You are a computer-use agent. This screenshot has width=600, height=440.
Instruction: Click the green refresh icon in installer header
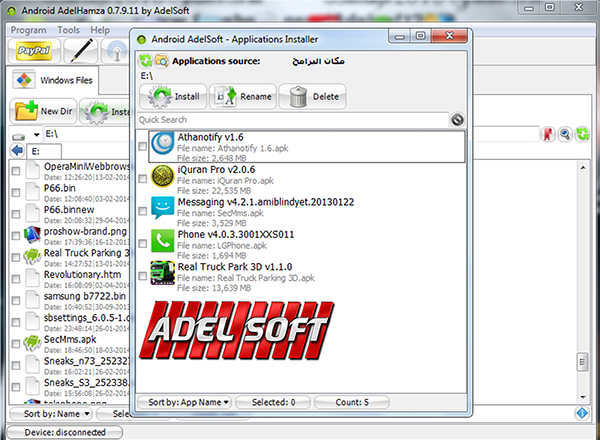pyautogui.click(x=145, y=61)
